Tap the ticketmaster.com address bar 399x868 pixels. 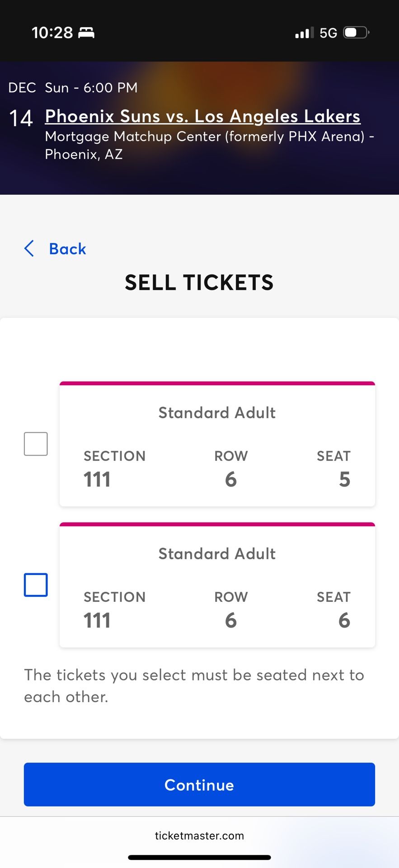199,835
